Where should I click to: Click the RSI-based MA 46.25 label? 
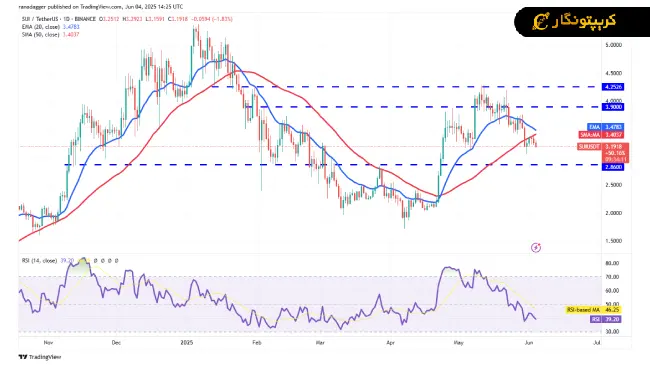point(594,310)
